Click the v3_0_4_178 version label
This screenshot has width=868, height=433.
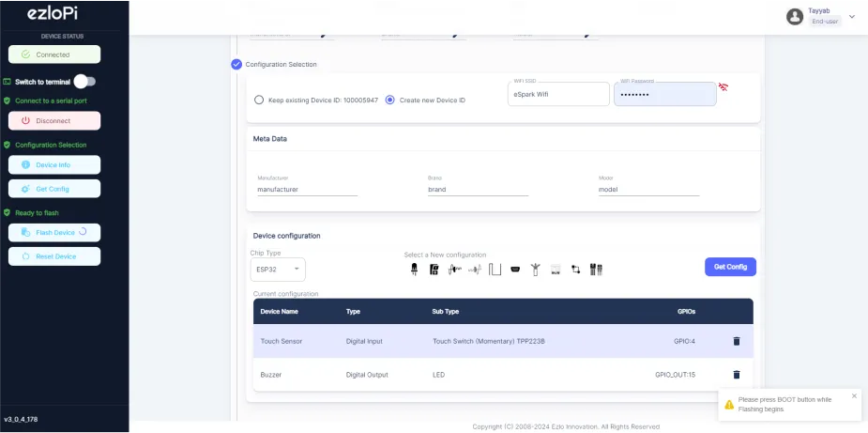point(21,420)
